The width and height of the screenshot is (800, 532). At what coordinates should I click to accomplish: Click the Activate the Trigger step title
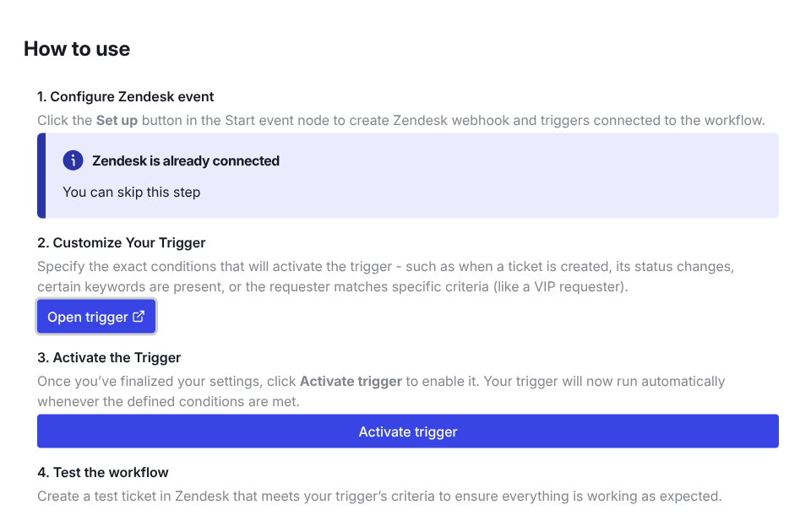(108, 357)
